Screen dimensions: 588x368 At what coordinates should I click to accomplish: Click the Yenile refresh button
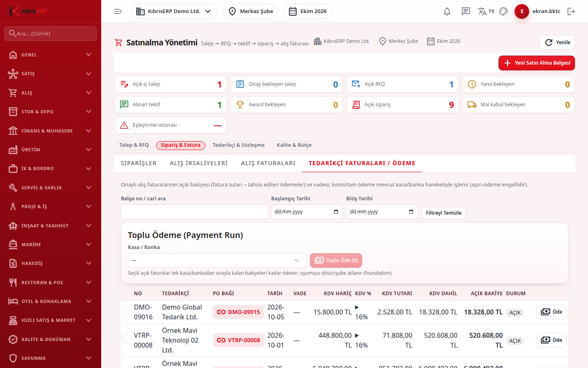coord(557,43)
